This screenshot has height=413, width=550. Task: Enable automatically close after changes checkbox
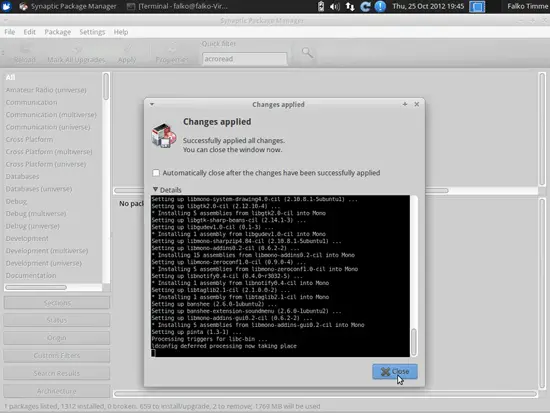pos(156,173)
